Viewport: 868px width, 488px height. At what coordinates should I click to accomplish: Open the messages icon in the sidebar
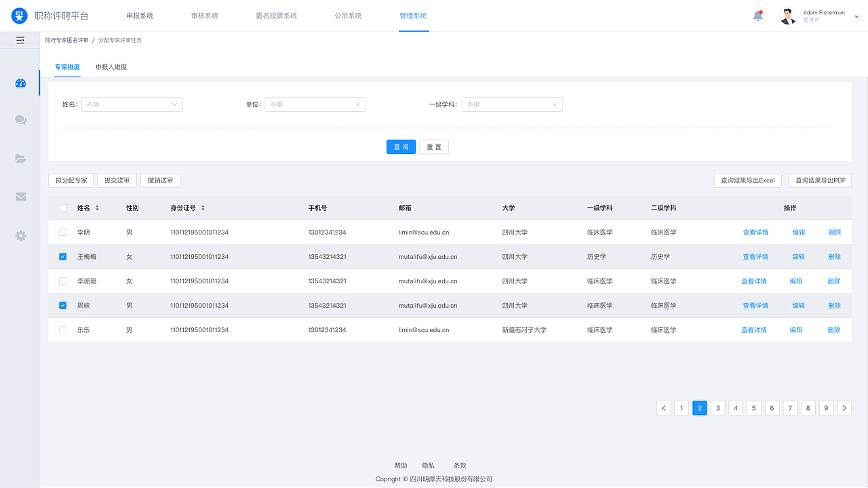click(20, 120)
